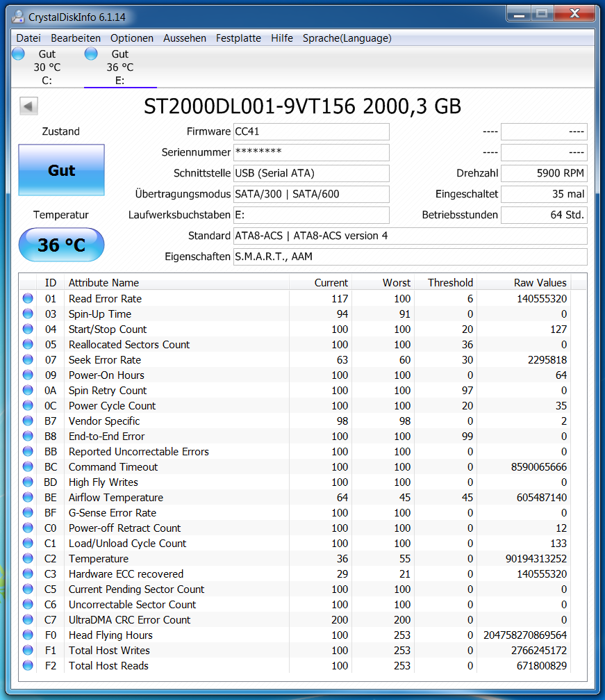Open the Aussehen menu
The height and width of the screenshot is (700, 605).
185,38
